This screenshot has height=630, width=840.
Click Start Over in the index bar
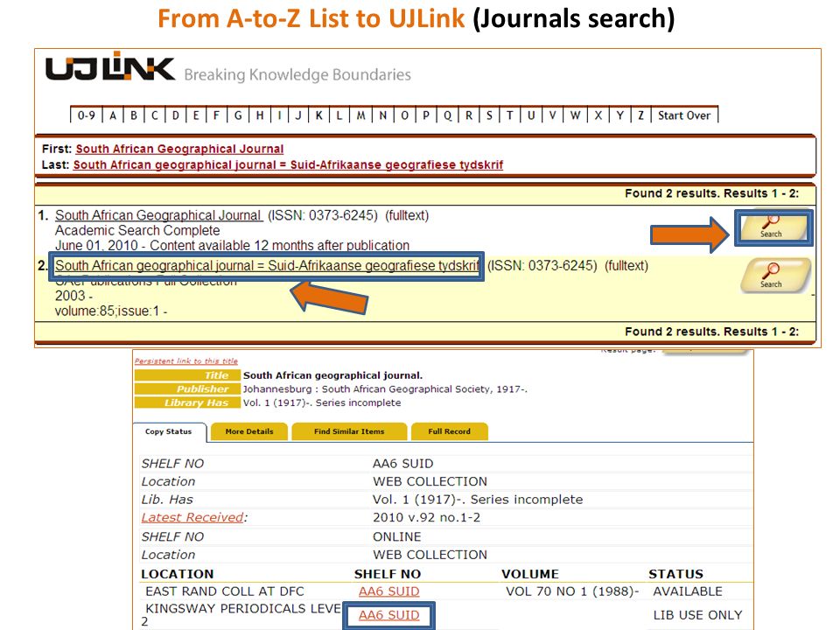[684, 115]
